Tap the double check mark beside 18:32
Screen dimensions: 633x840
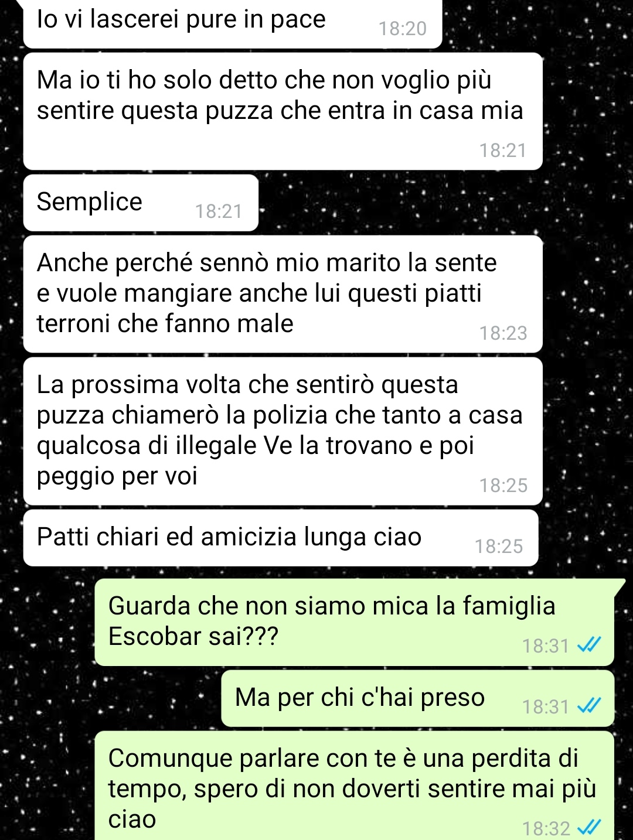coord(589,827)
